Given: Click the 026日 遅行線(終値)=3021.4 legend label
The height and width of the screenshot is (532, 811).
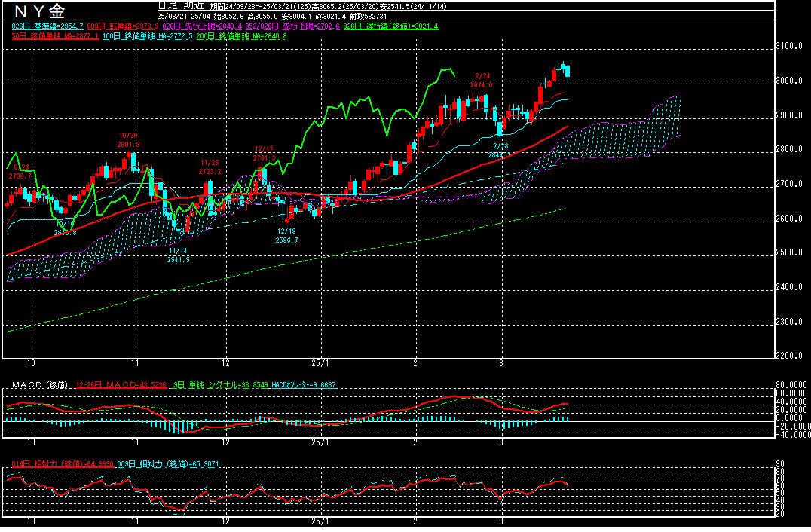Looking at the screenshot, I should coord(390,26).
